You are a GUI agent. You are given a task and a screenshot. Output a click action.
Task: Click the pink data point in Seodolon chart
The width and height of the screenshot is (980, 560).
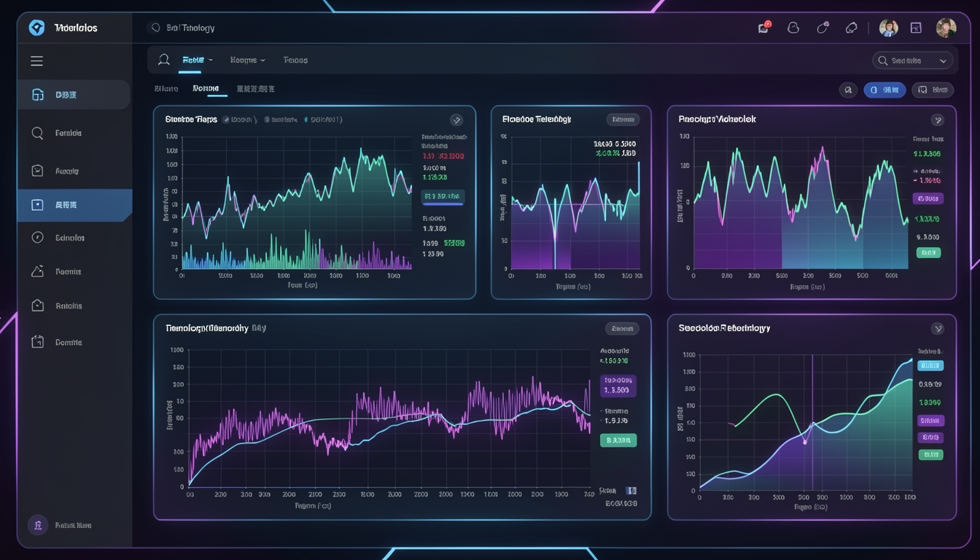click(x=805, y=442)
